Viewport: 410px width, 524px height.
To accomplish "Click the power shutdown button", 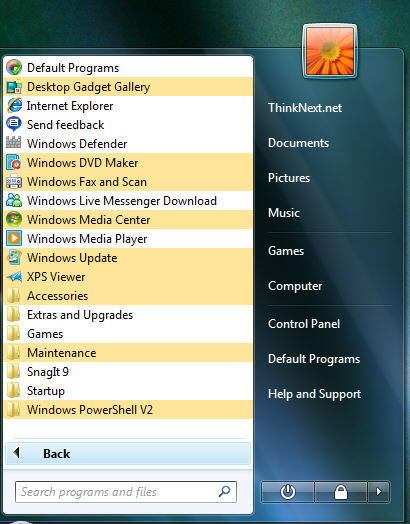I will (x=288, y=492).
